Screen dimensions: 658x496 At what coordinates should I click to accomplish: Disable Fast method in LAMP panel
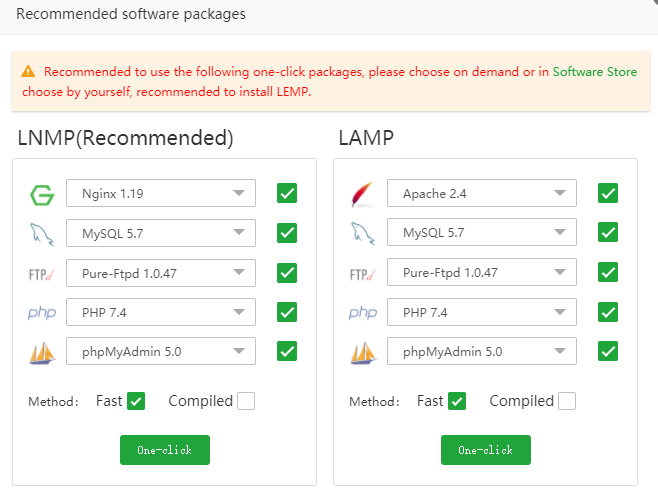[457, 401]
